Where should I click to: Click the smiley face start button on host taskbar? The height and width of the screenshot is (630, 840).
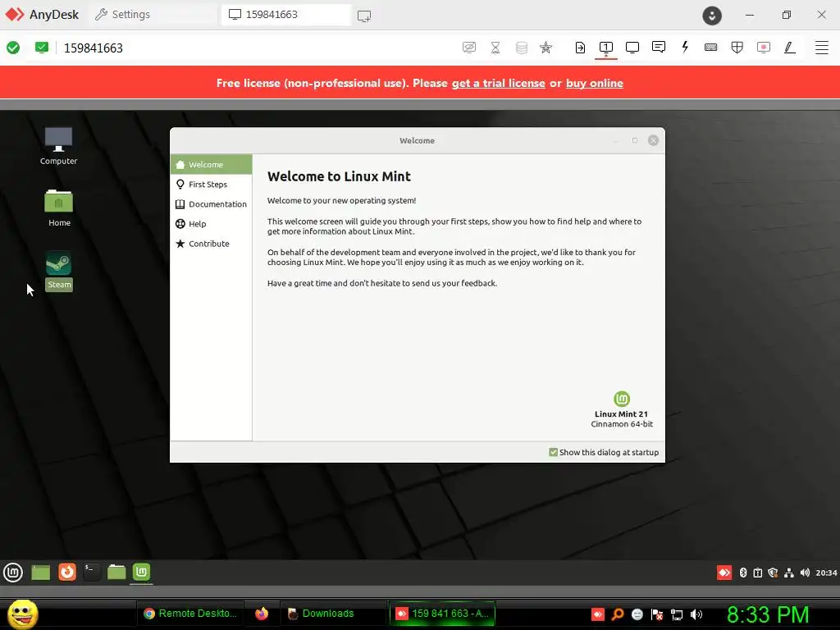point(22,614)
